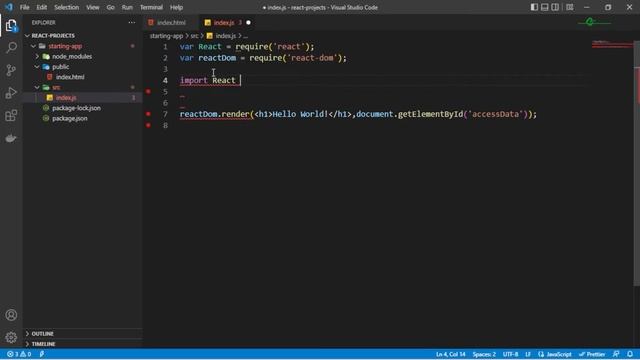
Task: Click import keyword on line 4
Action: (193, 80)
